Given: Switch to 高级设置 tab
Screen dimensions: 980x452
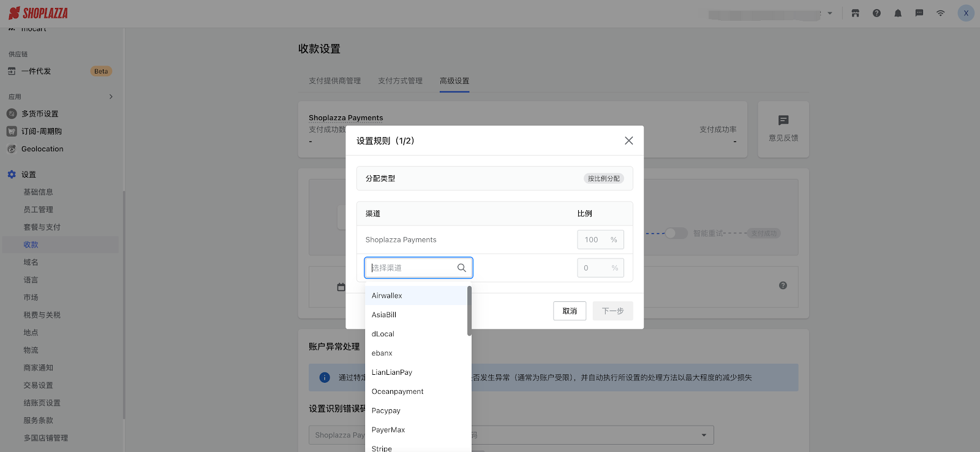Looking at the screenshot, I should pyautogui.click(x=454, y=81).
